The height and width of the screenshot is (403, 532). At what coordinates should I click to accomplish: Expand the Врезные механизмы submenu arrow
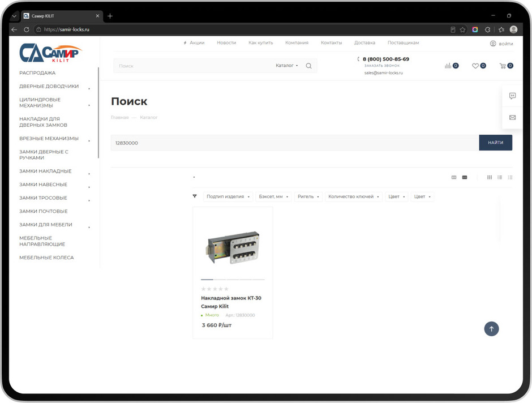pyautogui.click(x=89, y=141)
